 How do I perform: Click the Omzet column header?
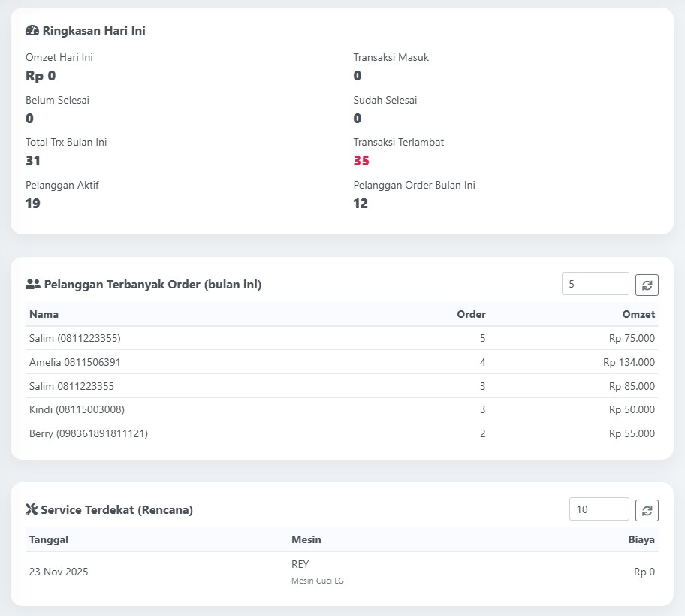[638, 314]
